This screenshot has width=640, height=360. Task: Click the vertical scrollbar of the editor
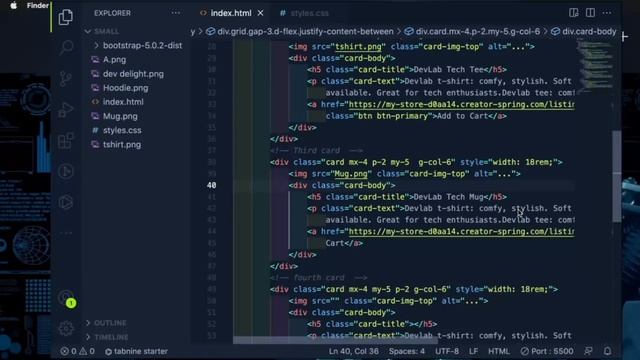pos(617,176)
